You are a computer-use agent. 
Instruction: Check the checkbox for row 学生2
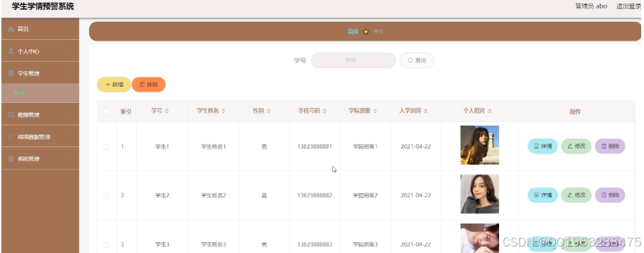point(106,196)
